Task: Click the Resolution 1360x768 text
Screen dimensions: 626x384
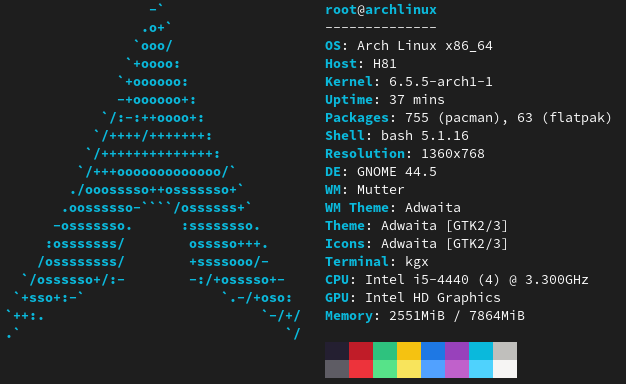Action: (x=405, y=154)
